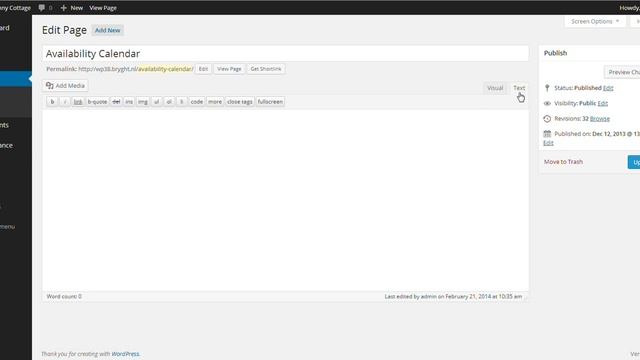
Task: Edit the page status link
Action: [608, 88]
